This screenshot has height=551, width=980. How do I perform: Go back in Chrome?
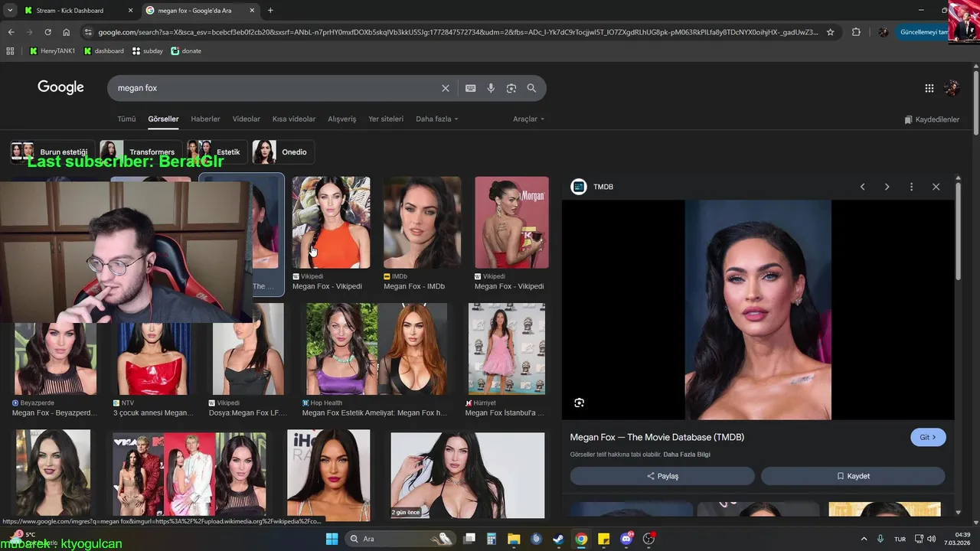pyautogui.click(x=11, y=32)
